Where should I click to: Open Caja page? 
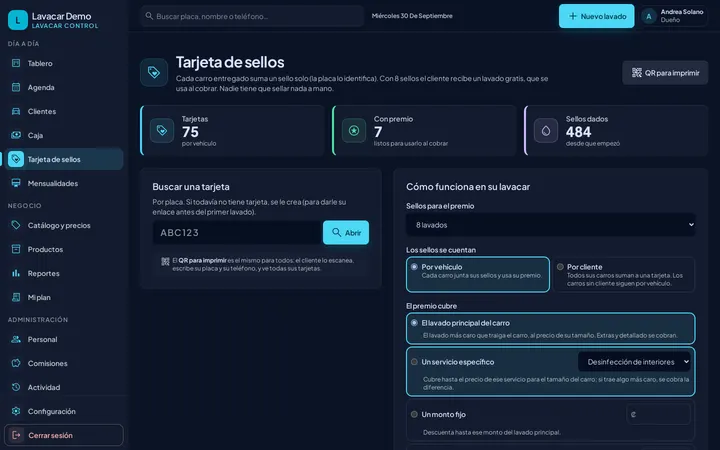pyautogui.click(x=64, y=135)
